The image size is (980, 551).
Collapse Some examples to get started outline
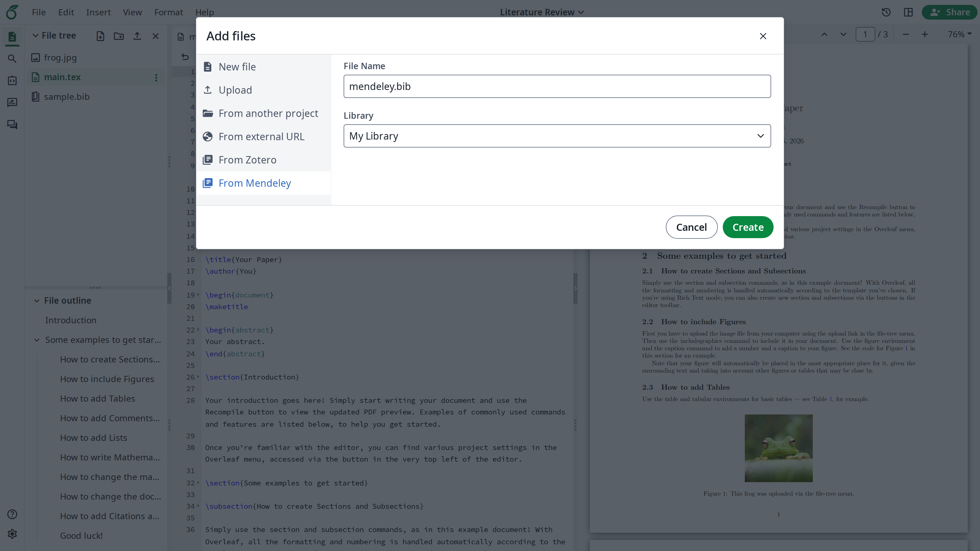37,340
